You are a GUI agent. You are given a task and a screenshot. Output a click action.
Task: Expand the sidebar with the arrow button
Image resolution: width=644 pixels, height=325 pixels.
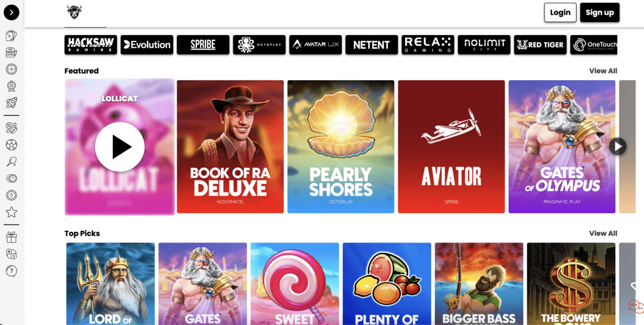click(x=12, y=12)
